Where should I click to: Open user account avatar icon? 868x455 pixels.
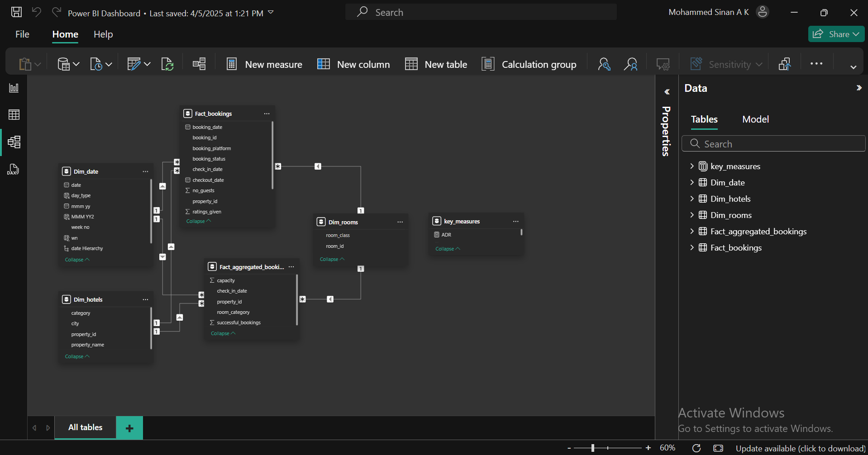click(763, 12)
